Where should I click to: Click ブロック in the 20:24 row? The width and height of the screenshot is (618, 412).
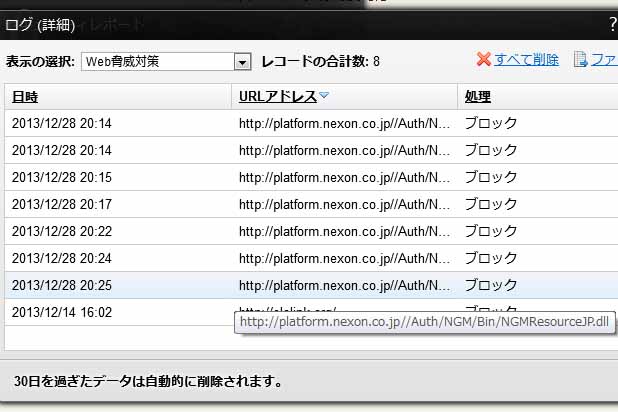coord(491,258)
